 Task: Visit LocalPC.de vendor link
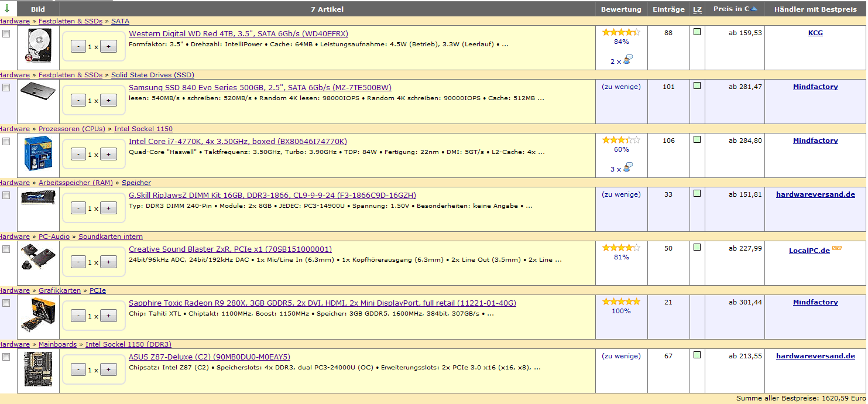pos(809,251)
